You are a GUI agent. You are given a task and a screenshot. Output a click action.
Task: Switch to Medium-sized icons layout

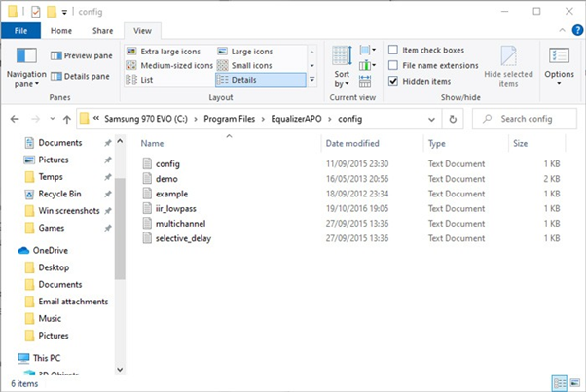pyautogui.click(x=169, y=66)
